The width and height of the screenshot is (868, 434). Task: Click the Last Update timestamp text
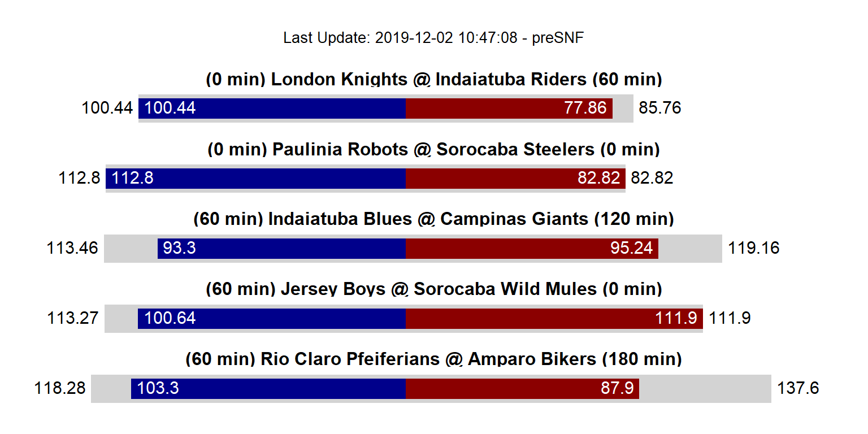pyautogui.click(x=433, y=38)
